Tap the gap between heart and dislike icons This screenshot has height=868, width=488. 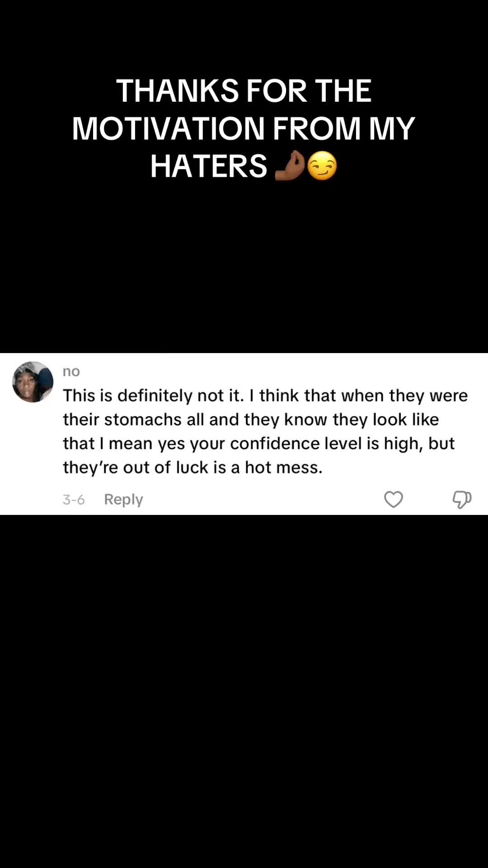(427, 500)
